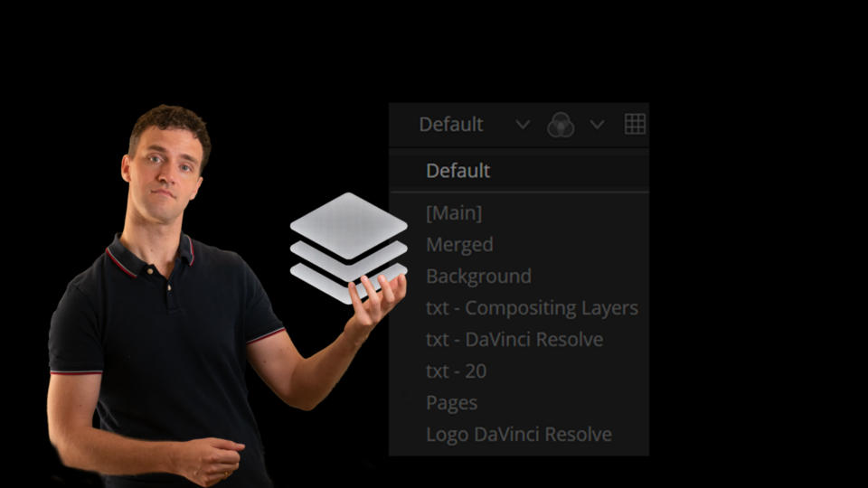Click the stacked layers graphic
The image size is (868, 488).
349,248
